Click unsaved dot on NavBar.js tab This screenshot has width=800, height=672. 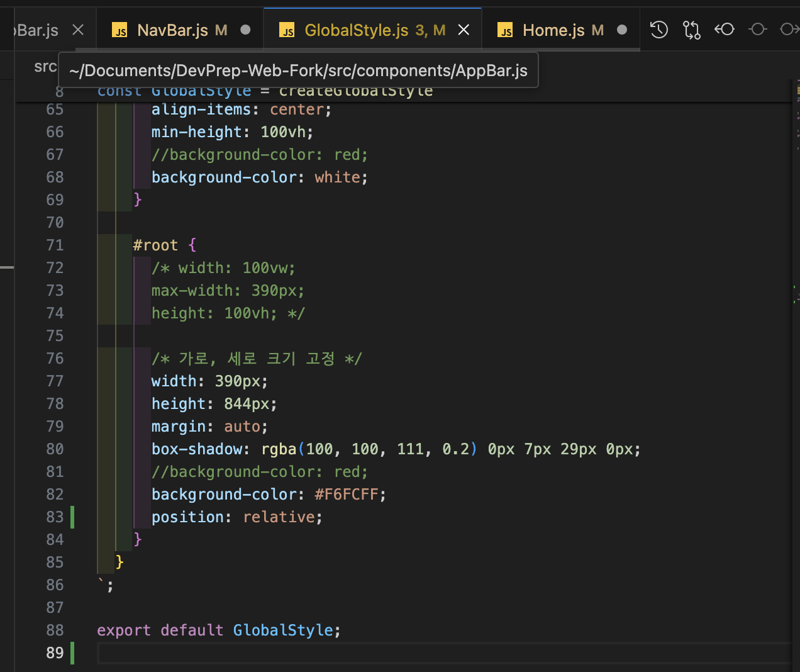pos(245,30)
